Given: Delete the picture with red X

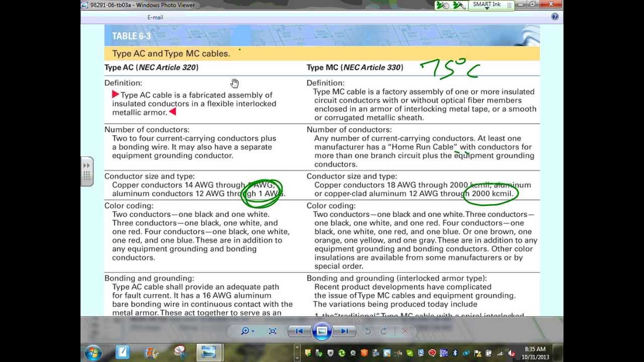Looking at the screenshot, I should pyautogui.click(x=405, y=331).
